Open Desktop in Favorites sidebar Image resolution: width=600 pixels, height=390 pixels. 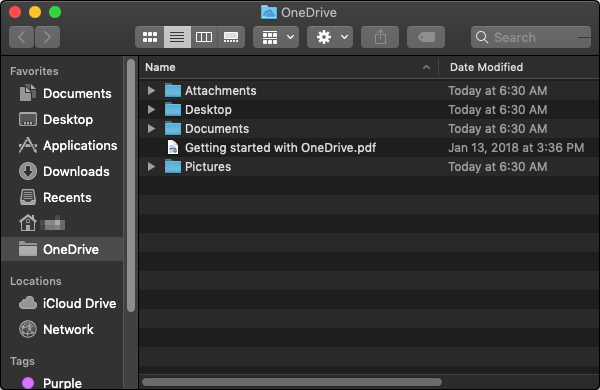[62, 119]
